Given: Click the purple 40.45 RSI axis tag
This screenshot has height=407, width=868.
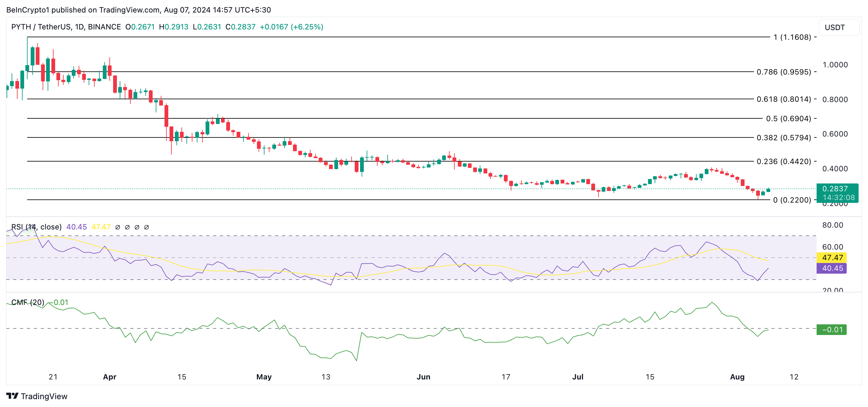Looking at the screenshot, I should 832,268.
